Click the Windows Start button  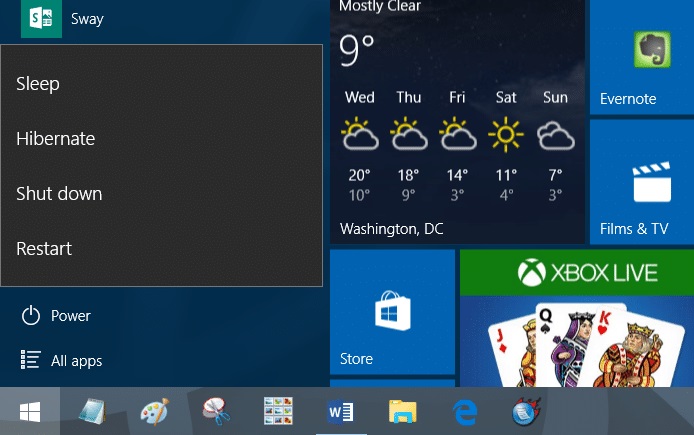coord(30,411)
